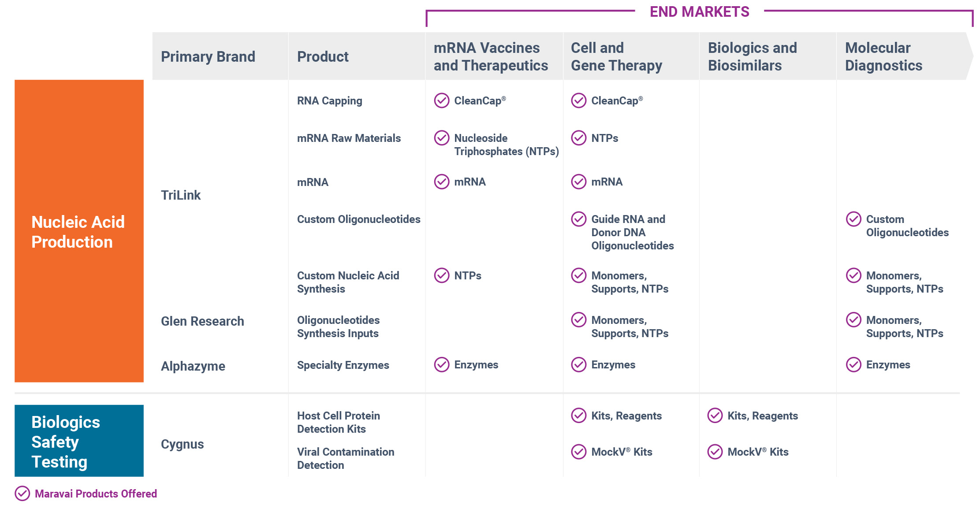980x505 pixels.
Task: Click the Biologics and Biosimilars column header
Action: pyautogui.click(x=752, y=56)
